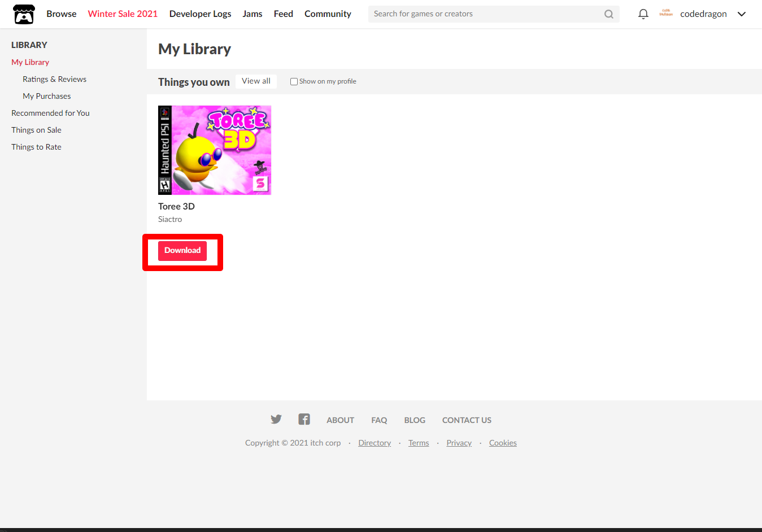Open the Toree 3D cover thumbnail

coord(215,150)
